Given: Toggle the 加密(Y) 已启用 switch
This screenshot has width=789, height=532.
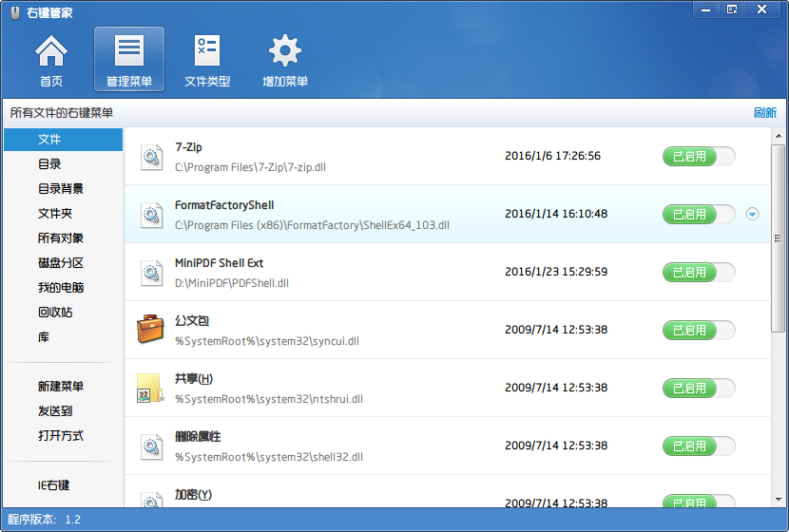Looking at the screenshot, I should coord(699,501).
